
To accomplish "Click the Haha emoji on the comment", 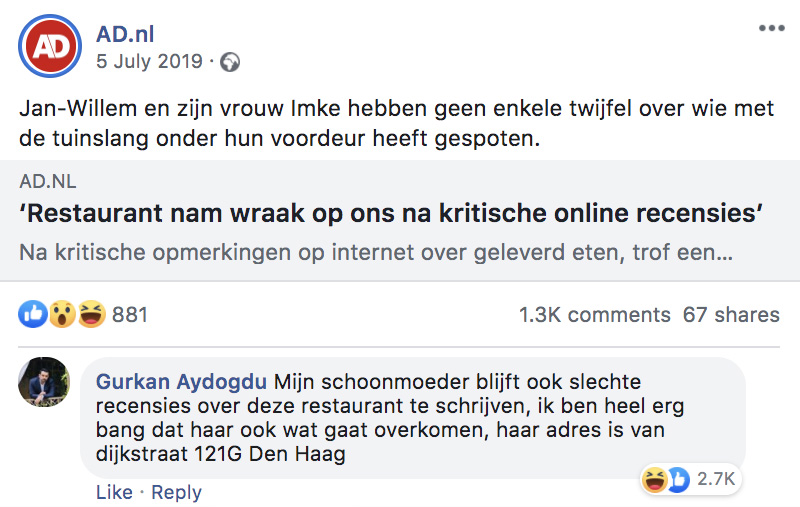I will point(655,480).
